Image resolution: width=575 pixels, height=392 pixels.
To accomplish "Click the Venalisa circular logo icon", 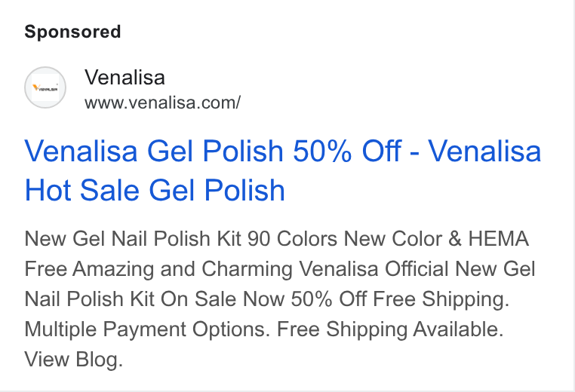I will [45, 87].
